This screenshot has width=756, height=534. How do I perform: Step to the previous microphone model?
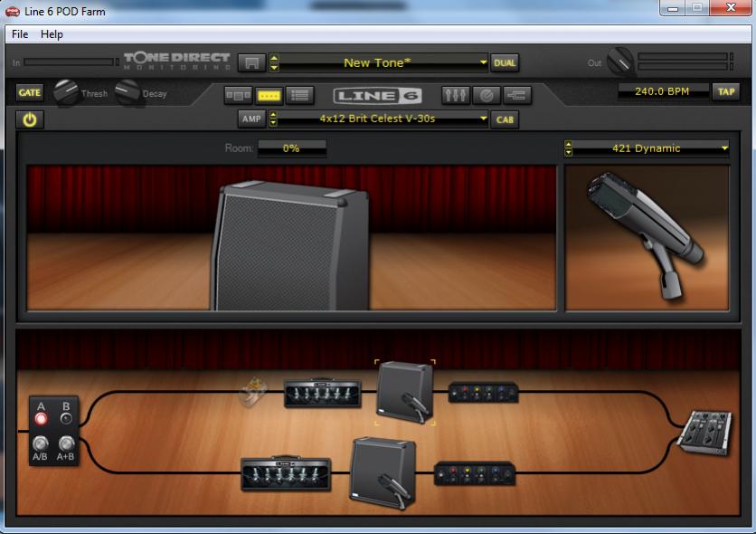point(569,144)
